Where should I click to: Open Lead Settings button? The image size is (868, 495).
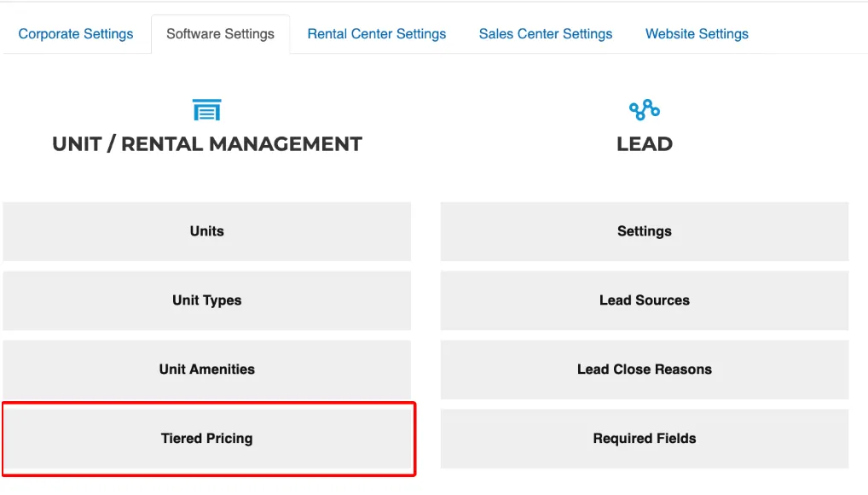click(645, 231)
